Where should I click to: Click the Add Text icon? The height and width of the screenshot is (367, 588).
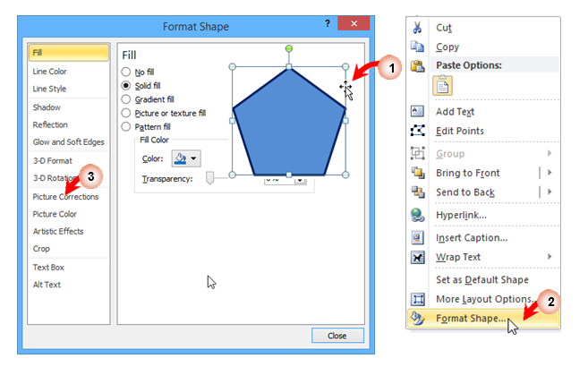click(417, 111)
